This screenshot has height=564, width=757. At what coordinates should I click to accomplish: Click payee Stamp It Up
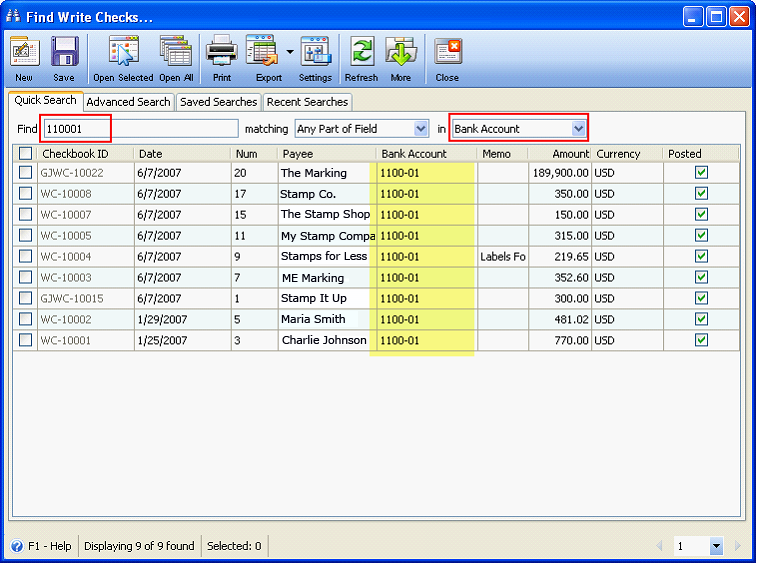[x=314, y=298]
